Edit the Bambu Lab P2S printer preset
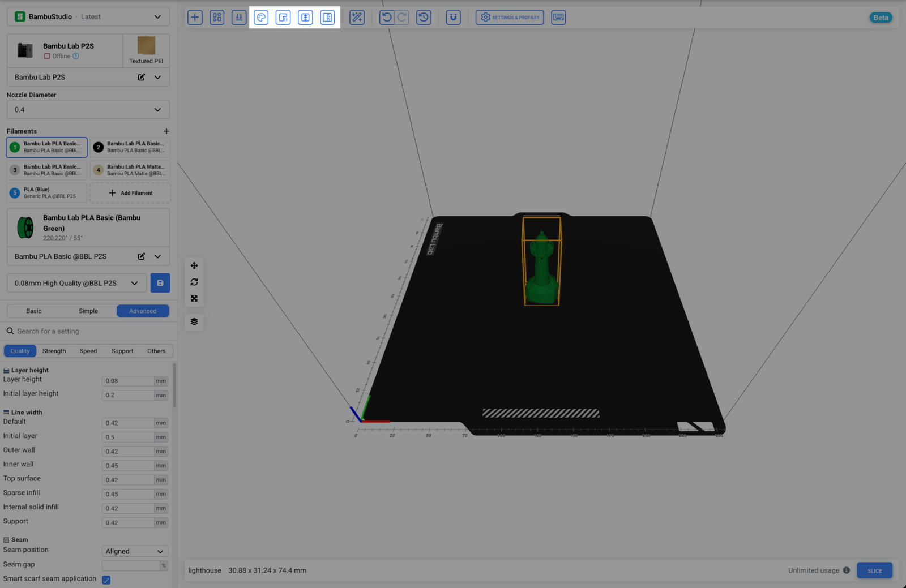The height and width of the screenshot is (588, 906). coord(141,77)
